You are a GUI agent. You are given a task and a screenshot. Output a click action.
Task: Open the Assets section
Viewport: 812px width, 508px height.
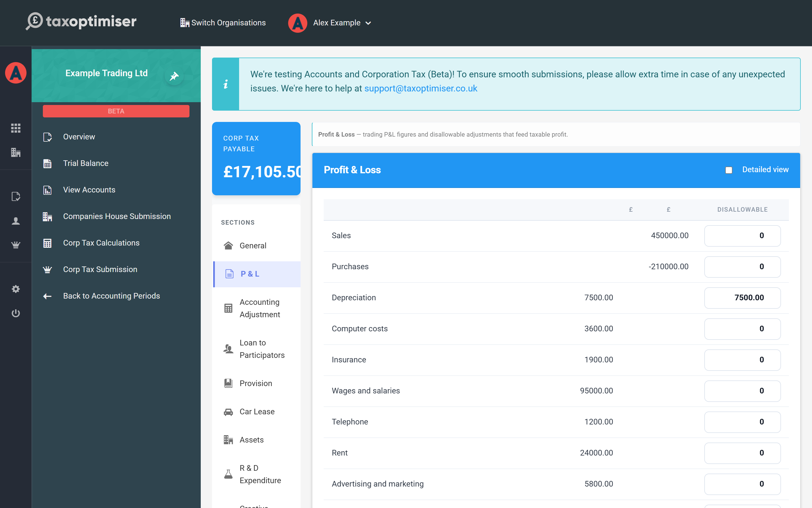pyautogui.click(x=257, y=440)
